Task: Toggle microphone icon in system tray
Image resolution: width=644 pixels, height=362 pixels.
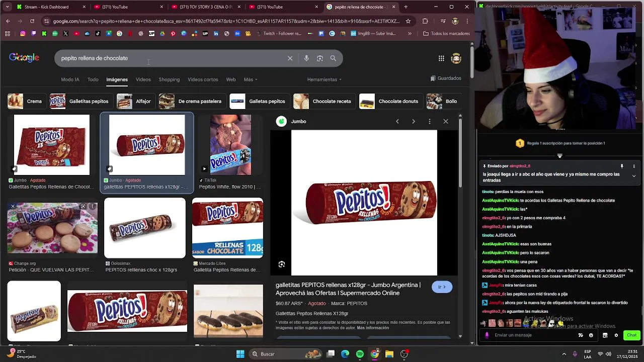Action: 575,354
